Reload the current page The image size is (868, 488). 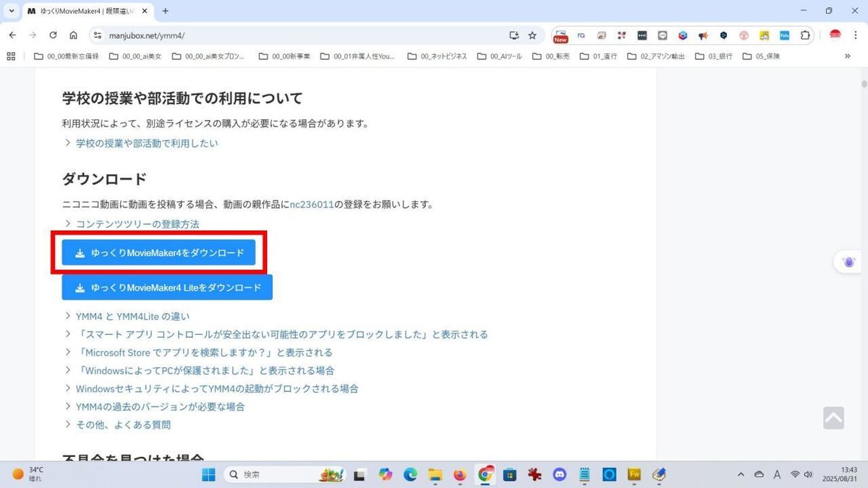(53, 35)
